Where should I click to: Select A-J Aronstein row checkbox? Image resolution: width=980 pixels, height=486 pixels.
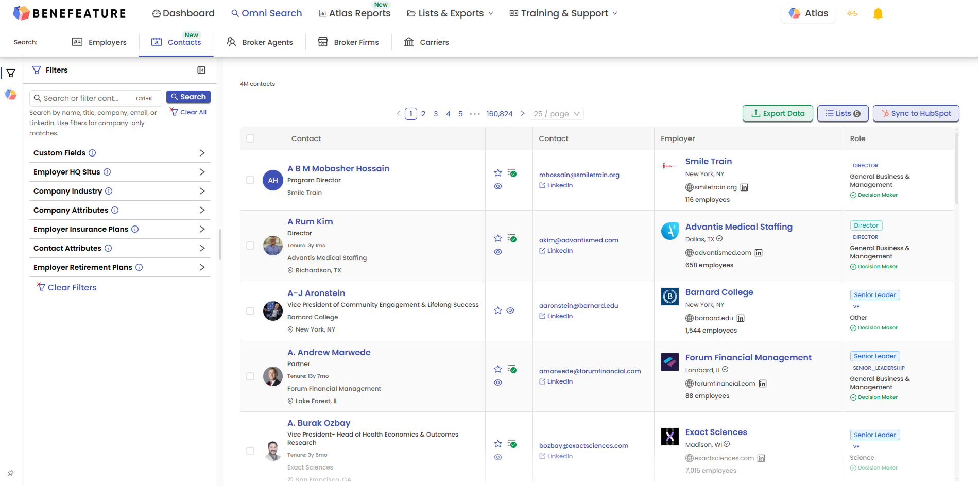coord(250,311)
